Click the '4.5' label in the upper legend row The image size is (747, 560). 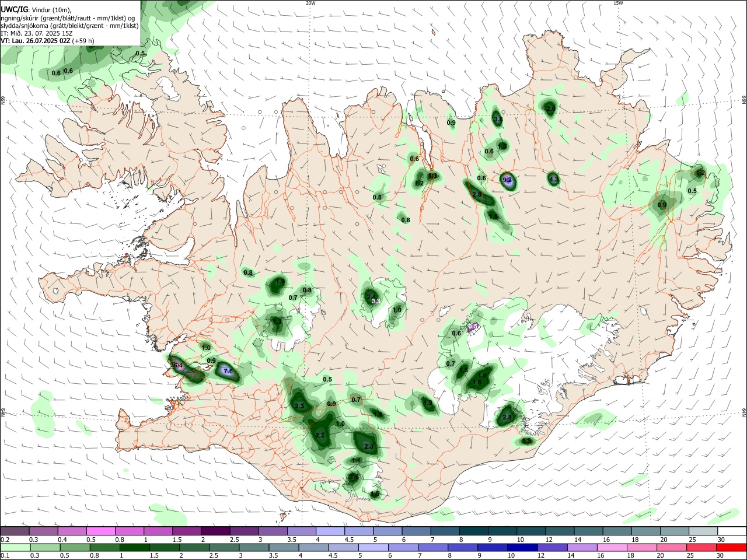[x=349, y=540]
